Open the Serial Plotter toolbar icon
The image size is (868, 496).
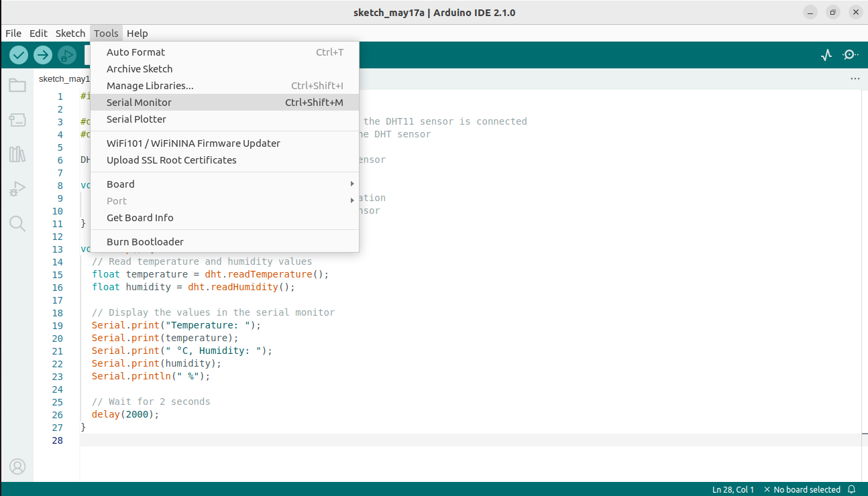click(826, 55)
